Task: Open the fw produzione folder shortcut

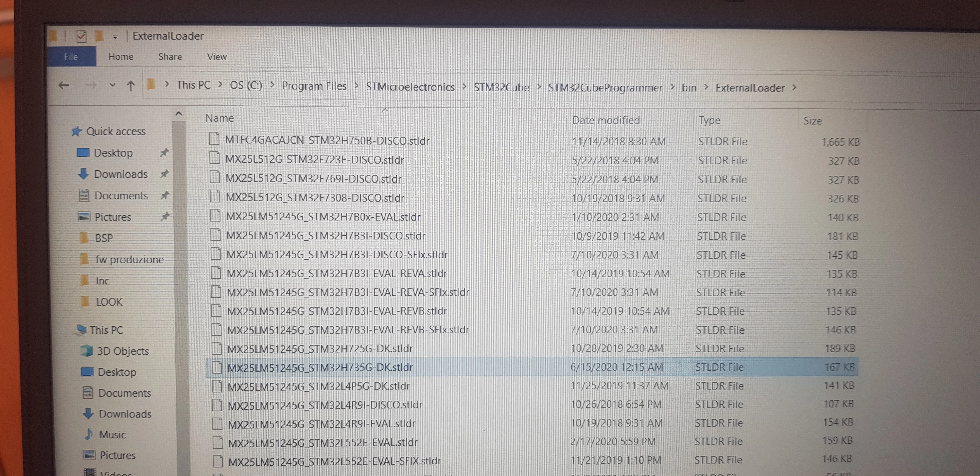Action: point(122,259)
